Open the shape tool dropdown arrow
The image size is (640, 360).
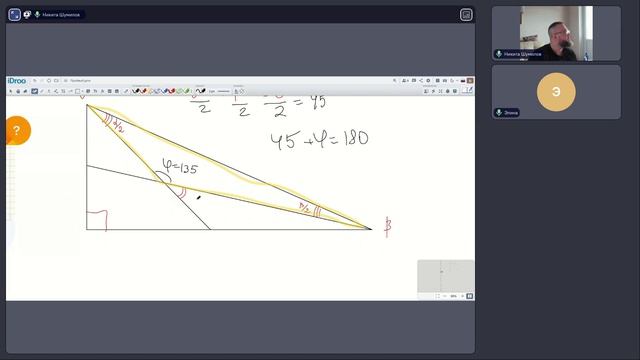[x=82, y=91]
